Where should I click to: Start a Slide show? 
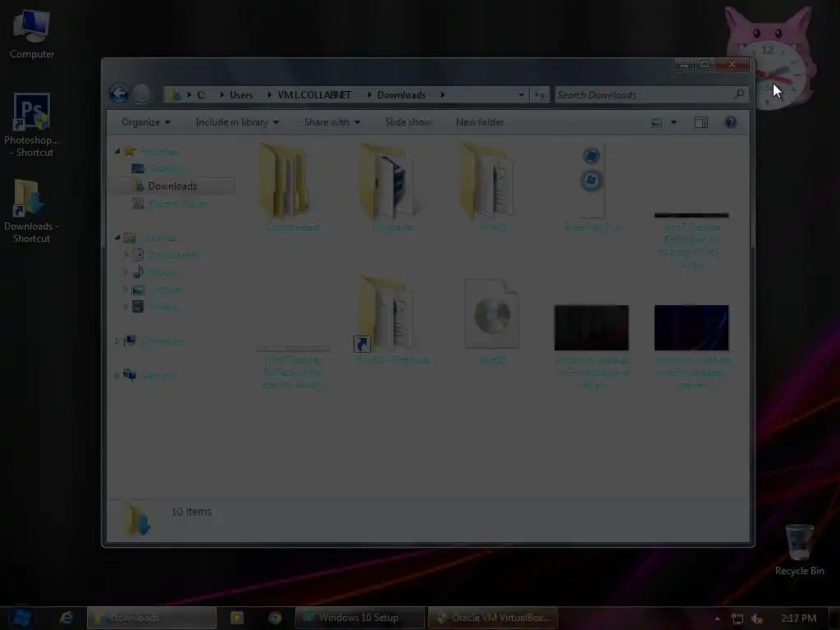click(x=409, y=122)
